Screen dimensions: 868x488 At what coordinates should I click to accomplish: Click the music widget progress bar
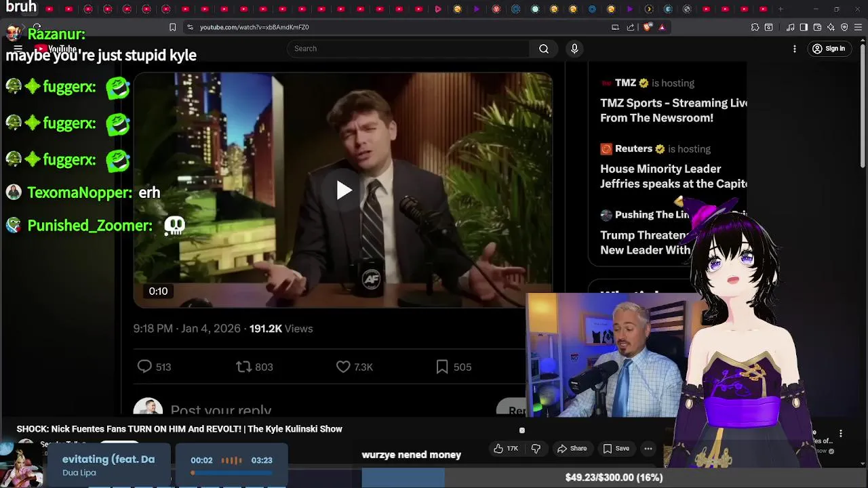pyautogui.click(x=231, y=473)
